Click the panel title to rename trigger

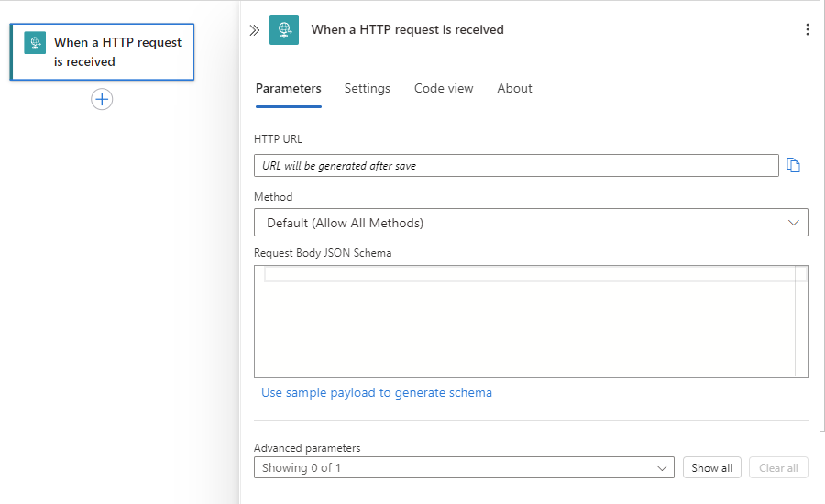(408, 30)
